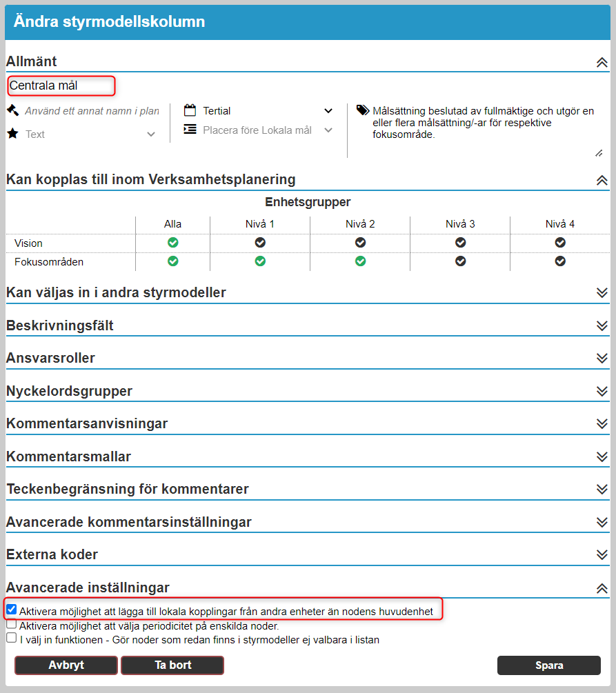616x693 pixels.
Task: Click the tag icon beside the description text
Action: (363, 110)
